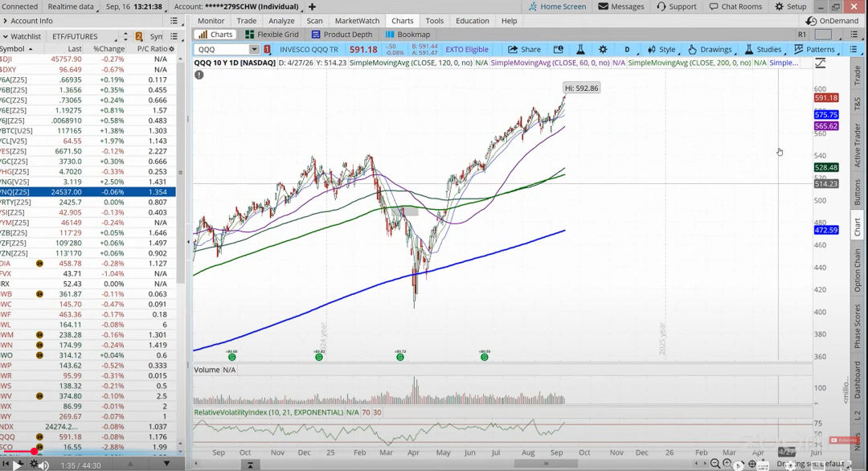Image resolution: width=868 pixels, height=471 pixels.
Task: Toggle the video play button
Action: tap(18, 465)
